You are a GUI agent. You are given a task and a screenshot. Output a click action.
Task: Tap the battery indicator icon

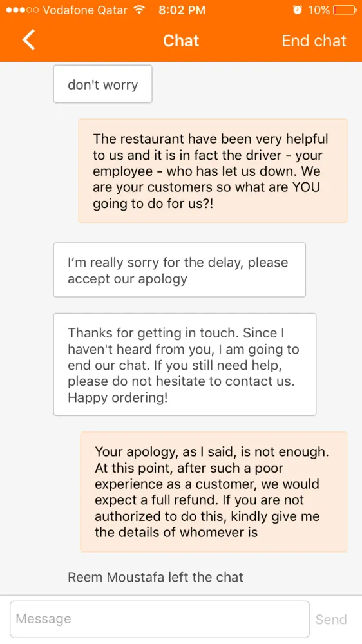[x=345, y=10]
